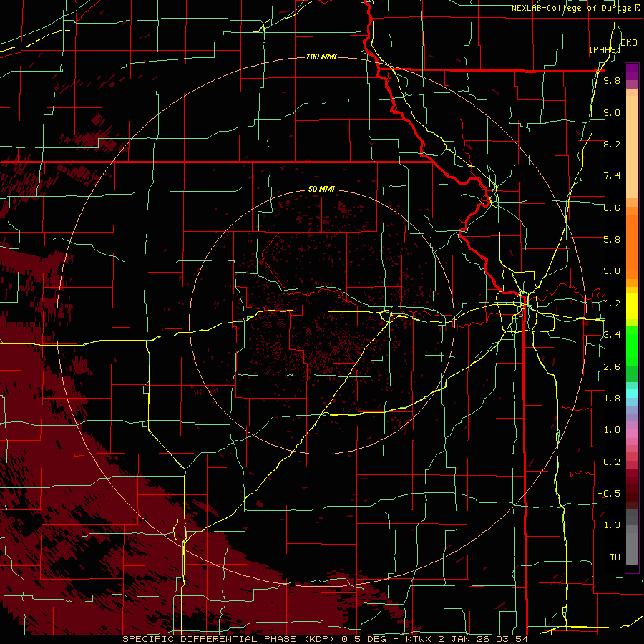Image resolution: width=644 pixels, height=644 pixels.
Task: Click the '[PHAS]' units label
Action: (605, 49)
